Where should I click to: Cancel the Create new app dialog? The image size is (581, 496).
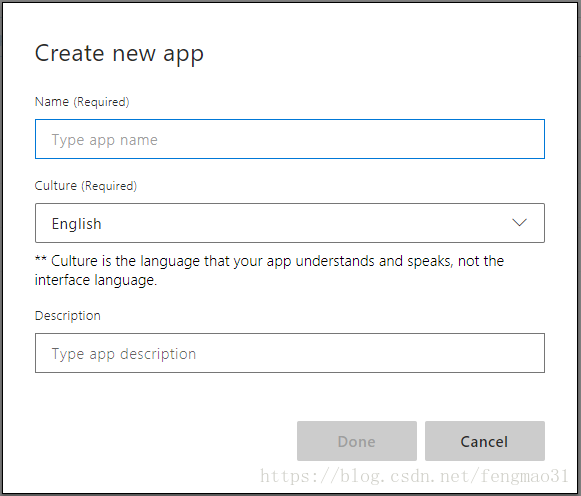tap(485, 441)
